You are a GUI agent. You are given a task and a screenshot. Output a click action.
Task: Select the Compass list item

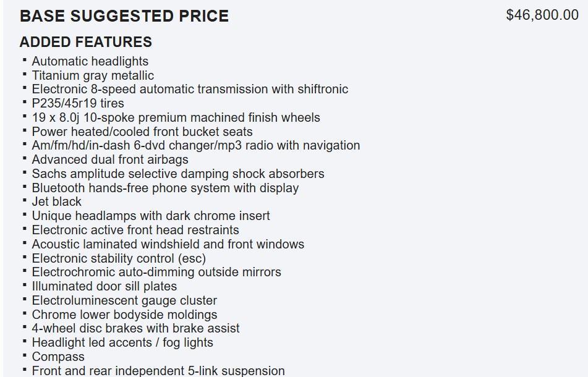(58, 357)
